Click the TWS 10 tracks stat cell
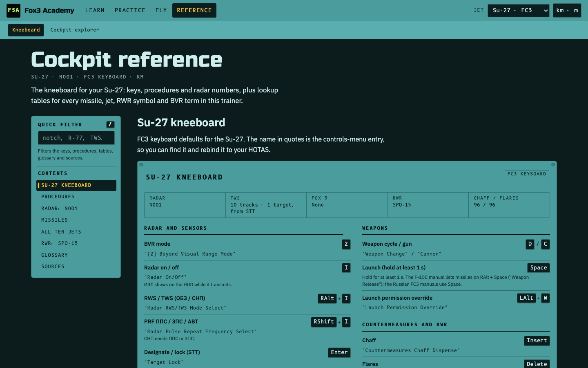The image size is (588, 368). 266,205
